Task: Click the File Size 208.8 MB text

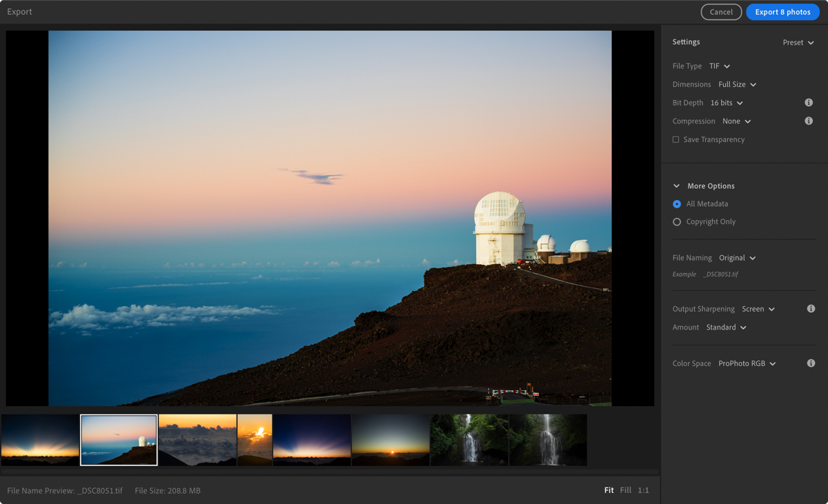Action: click(x=168, y=491)
